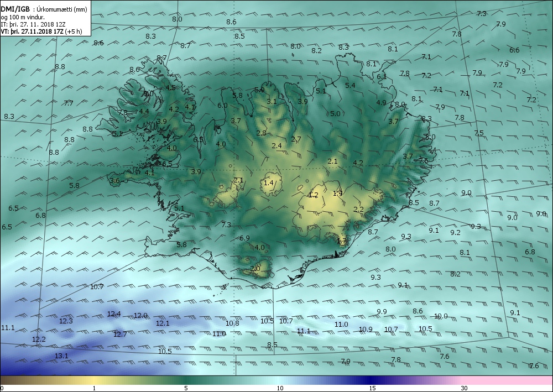Click the Westfjords value "4.4"
Image resolution: width=553 pixels, height=392 pixels.
[x=144, y=111]
